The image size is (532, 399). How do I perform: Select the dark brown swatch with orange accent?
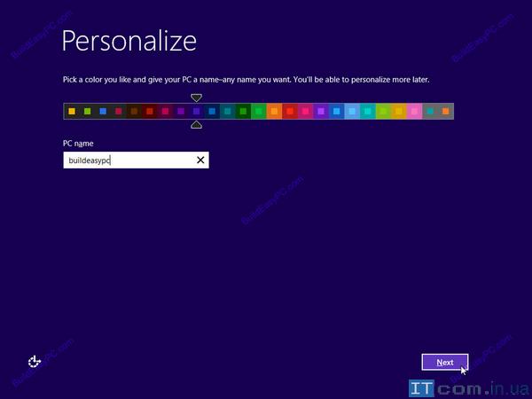[x=134, y=112]
